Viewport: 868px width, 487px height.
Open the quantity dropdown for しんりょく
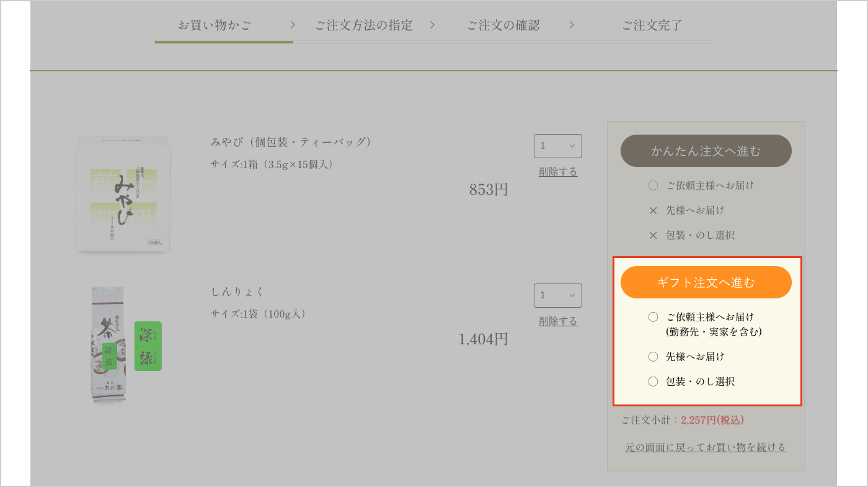coord(557,295)
